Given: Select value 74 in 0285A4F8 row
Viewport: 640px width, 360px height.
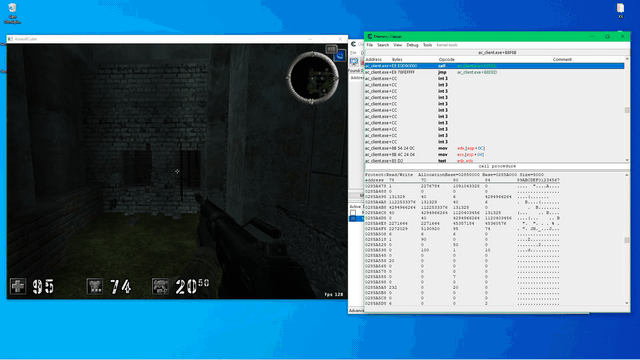Looking at the screenshot, I should click(x=487, y=229).
